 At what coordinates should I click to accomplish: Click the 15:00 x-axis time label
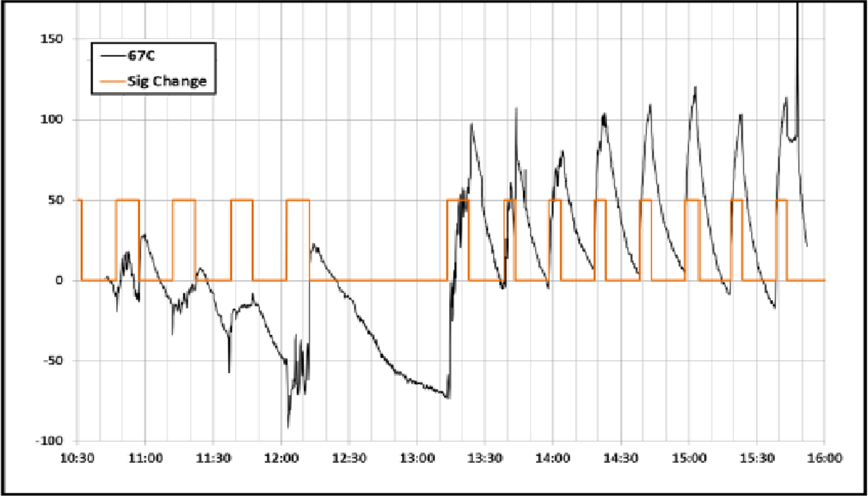tap(689, 458)
